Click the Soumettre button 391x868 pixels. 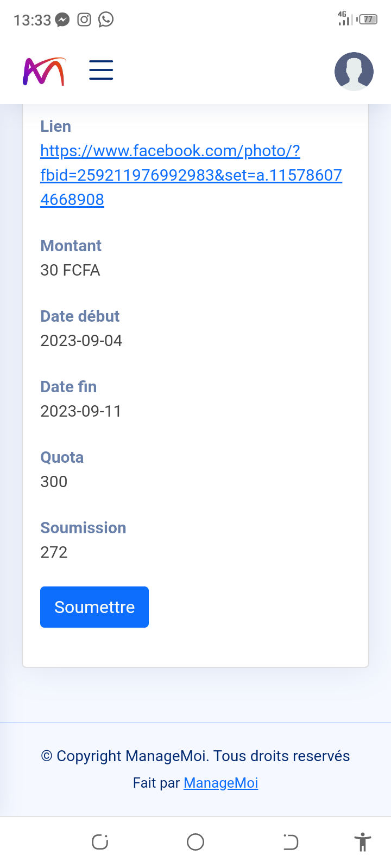94,607
